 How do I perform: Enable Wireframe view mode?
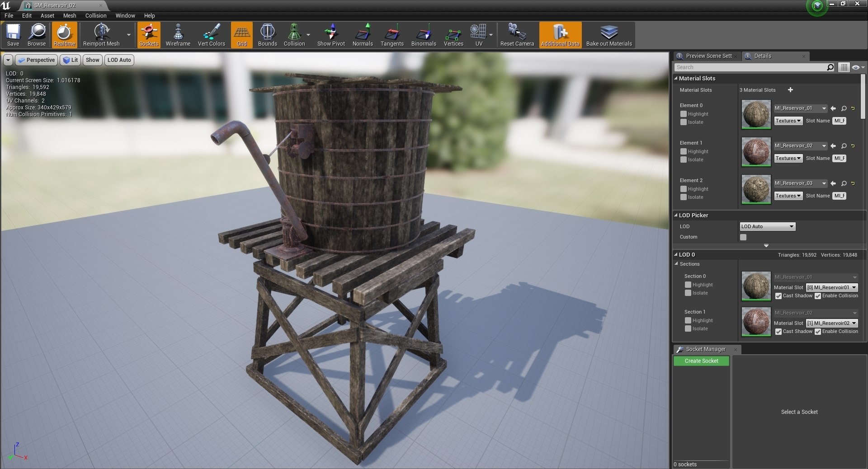pyautogui.click(x=178, y=35)
